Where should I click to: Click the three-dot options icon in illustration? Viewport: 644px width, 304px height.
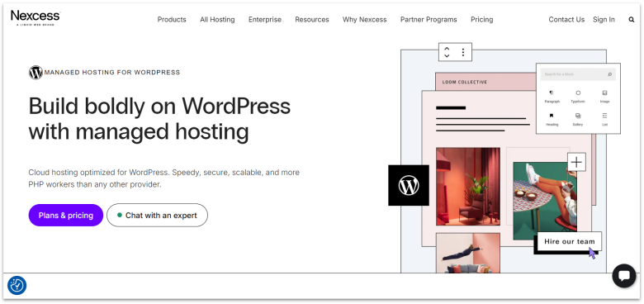tap(463, 52)
